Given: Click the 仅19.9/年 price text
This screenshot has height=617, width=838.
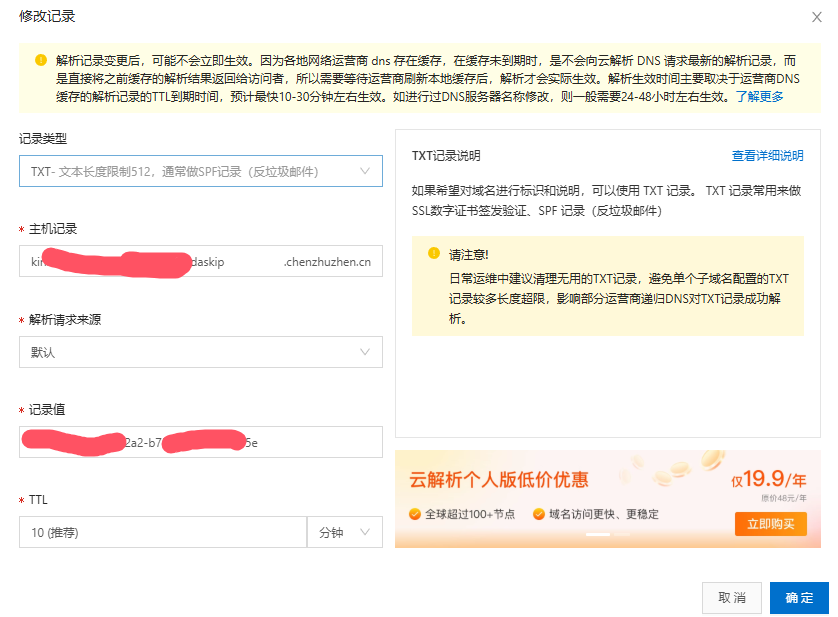Looking at the screenshot, I should click(769, 479).
